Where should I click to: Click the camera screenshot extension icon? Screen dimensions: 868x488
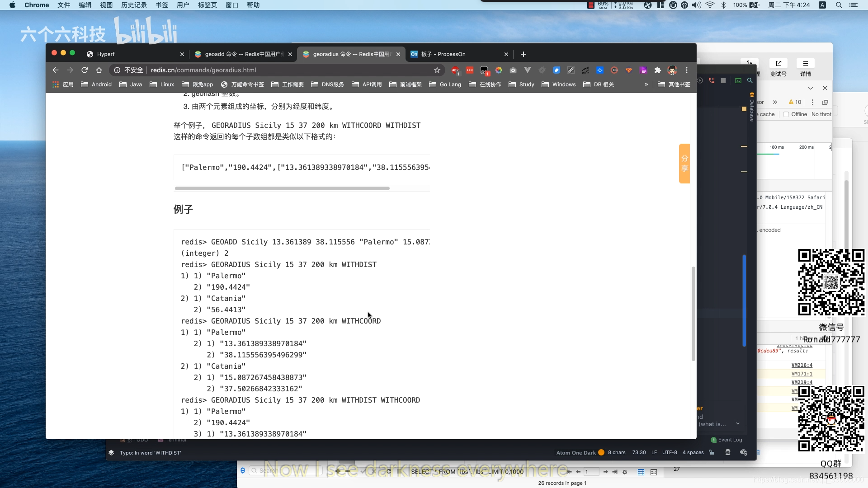tap(513, 70)
